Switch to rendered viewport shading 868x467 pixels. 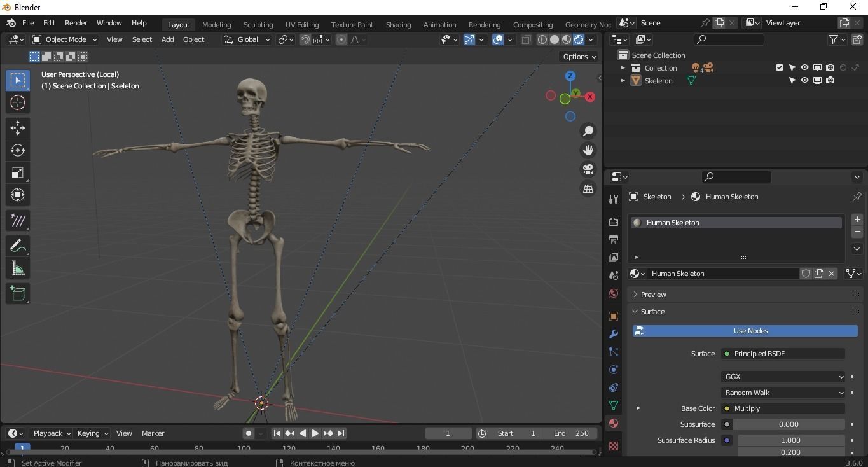click(x=579, y=39)
